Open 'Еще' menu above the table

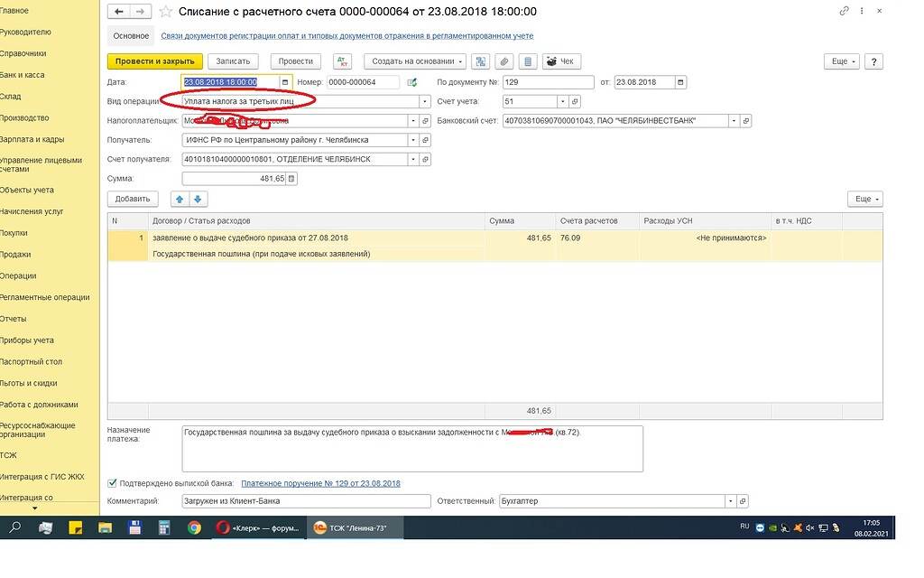[x=865, y=200]
